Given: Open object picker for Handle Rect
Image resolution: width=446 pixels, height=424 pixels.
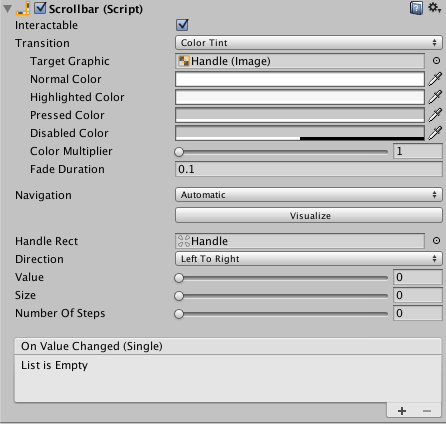Looking at the screenshot, I should click(436, 241).
